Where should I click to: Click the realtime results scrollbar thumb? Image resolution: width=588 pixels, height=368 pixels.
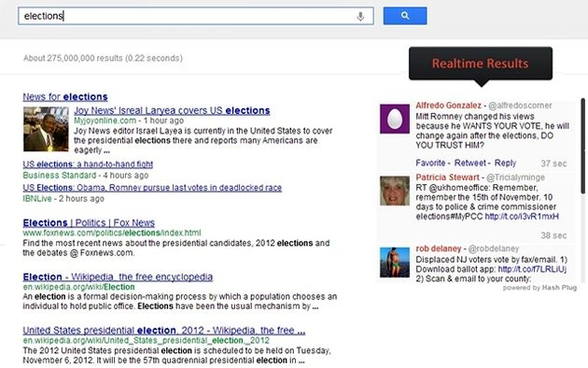[x=583, y=147]
